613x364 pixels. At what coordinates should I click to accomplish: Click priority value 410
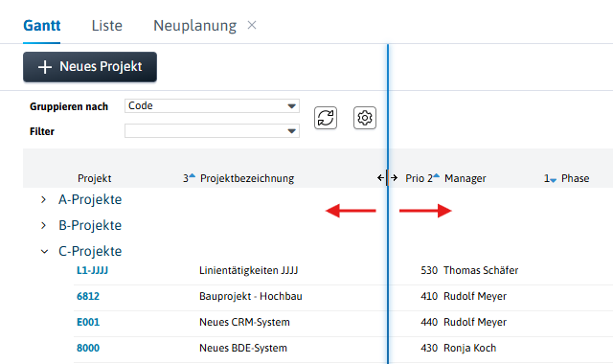click(429, 296)
